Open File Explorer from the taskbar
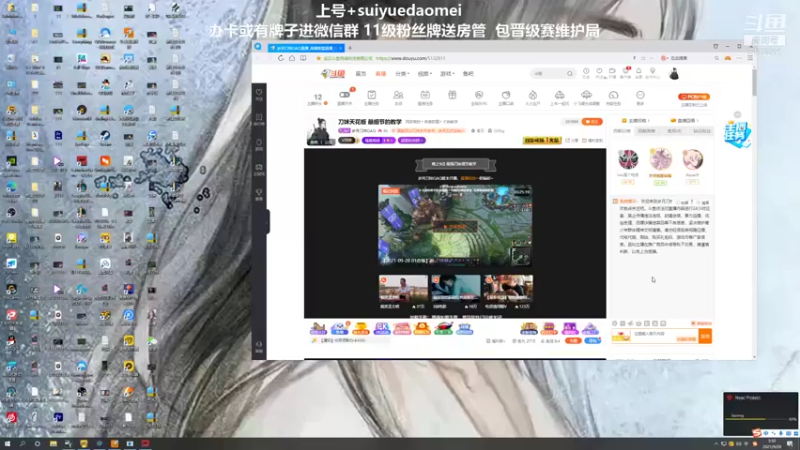Viewport: 800px width, 450px height. (53, 444)
